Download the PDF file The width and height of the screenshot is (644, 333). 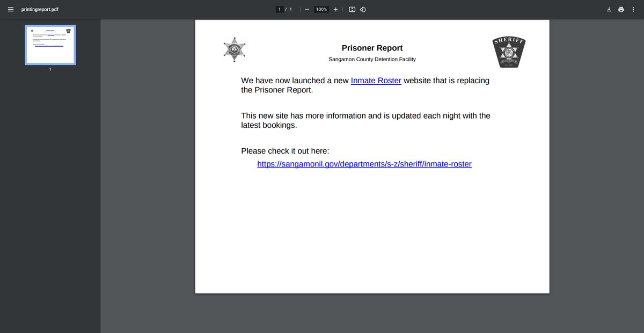pos(609,9)
